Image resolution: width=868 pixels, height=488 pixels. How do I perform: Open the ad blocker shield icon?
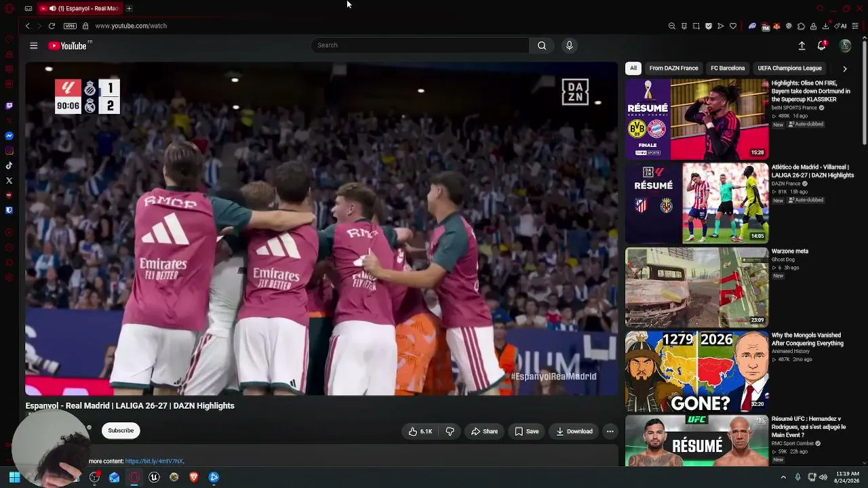click(709, 26)
